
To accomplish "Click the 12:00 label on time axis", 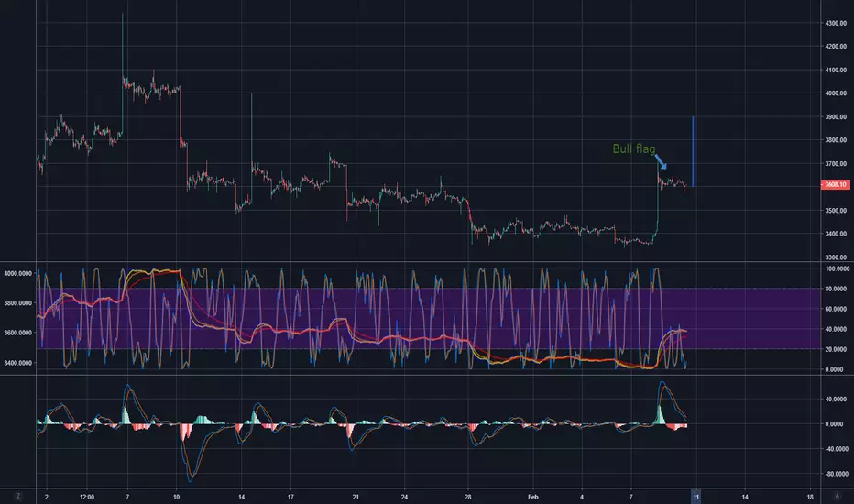I will click(87, 497).
